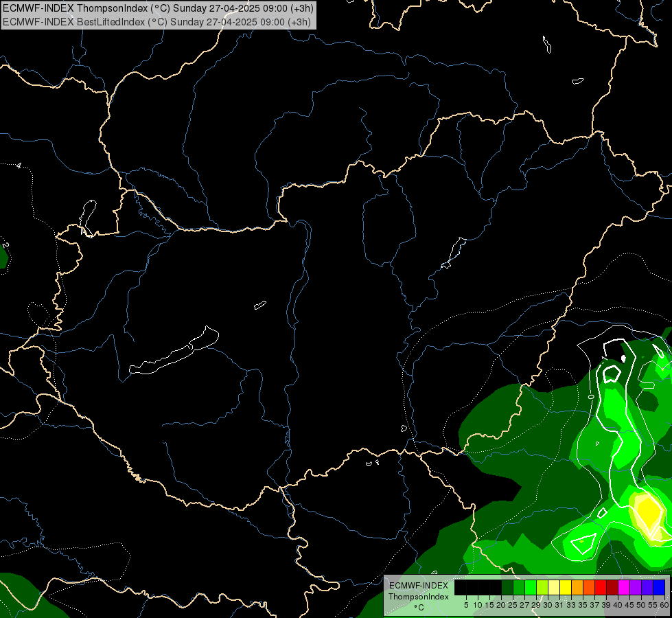672x618 pixels.
Task: Pick the indigo 50–55 legend swatch
Action: pos(647,588)
